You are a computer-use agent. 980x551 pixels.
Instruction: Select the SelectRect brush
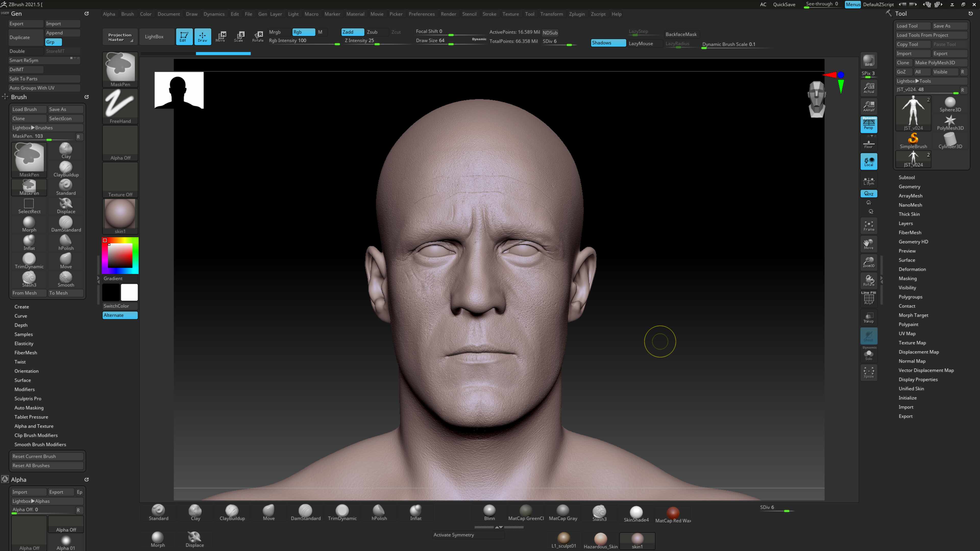(29, 206)
